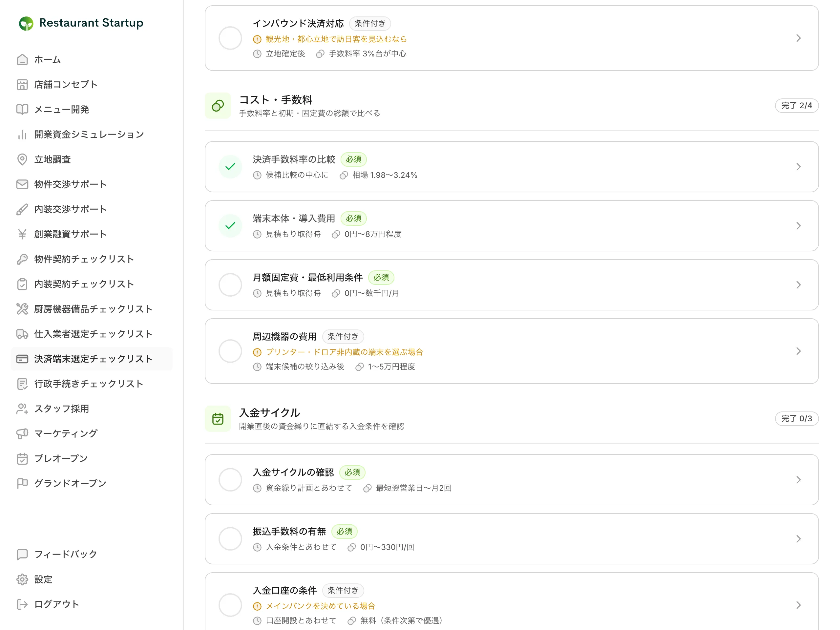
Task: Open 周辺機器の費用 detail chevron
Action: pyautogui.click(x=798, y=351)
